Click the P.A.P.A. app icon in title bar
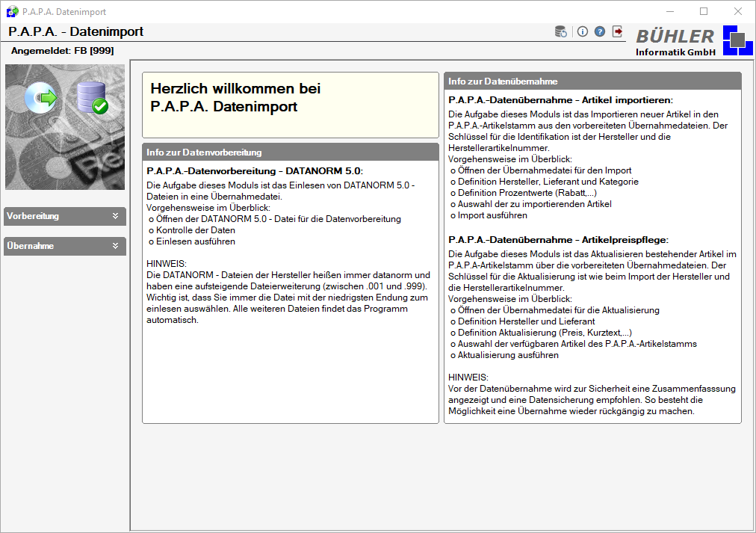756x533 pixels. pos(12,11)
